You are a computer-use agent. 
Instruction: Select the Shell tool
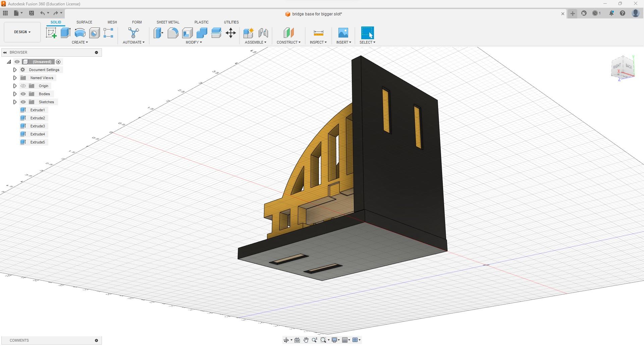pyautogui.click(x=187, y=33)
